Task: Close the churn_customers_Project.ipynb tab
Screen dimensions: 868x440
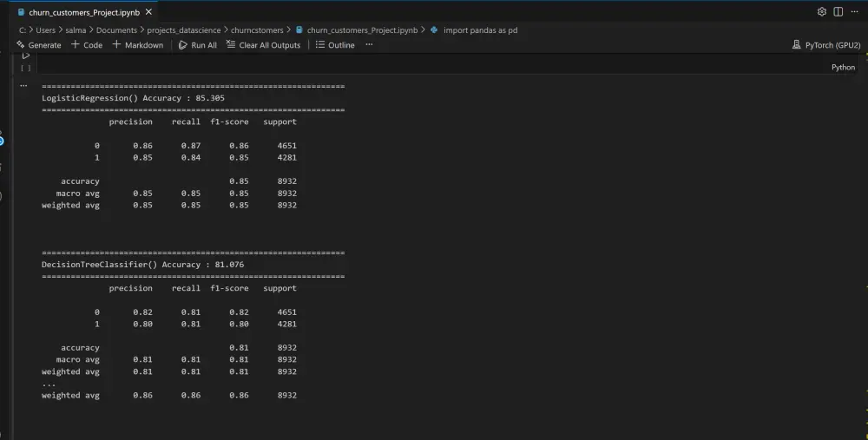Action: pyautogui.click(x=148, y=11)
